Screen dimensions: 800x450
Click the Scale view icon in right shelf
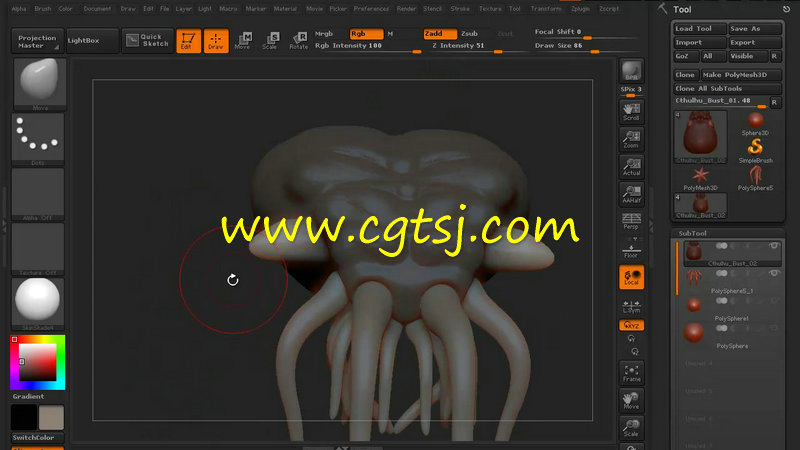[x=631, y=428]
